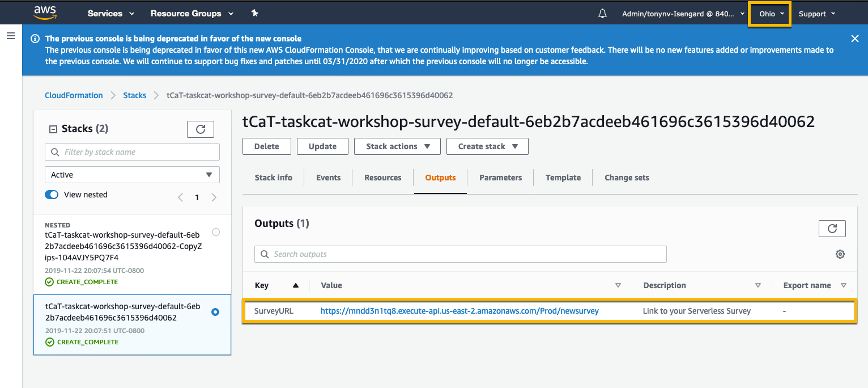The width and height of the screenshot is (868, 388).
Task: Click the Description column header
Action: pos(665,285)
